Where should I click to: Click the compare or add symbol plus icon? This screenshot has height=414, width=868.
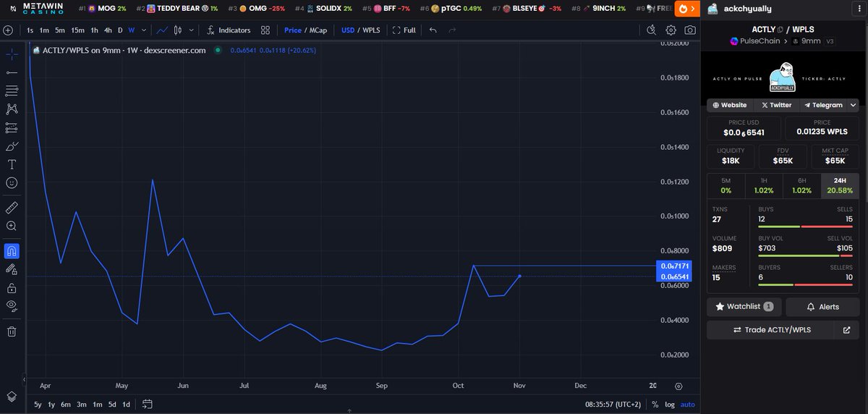pos(8,30)
